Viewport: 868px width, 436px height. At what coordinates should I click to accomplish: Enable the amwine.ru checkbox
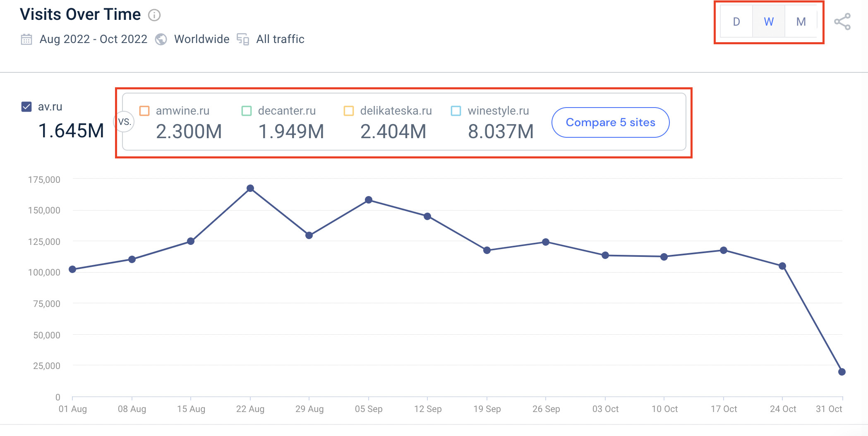tap(144, 111)
